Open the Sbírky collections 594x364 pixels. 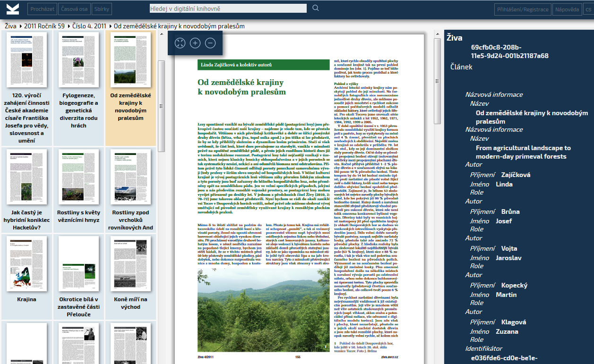[102, 9]
